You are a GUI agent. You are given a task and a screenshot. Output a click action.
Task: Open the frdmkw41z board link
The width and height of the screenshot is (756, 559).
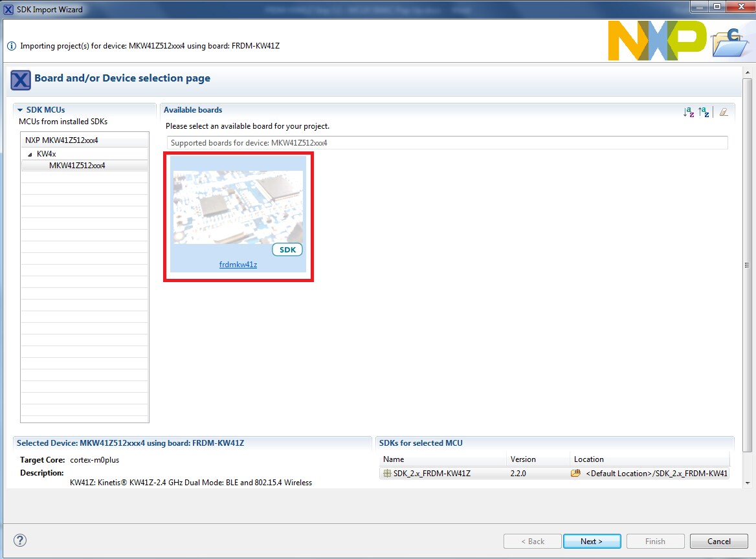238,265
